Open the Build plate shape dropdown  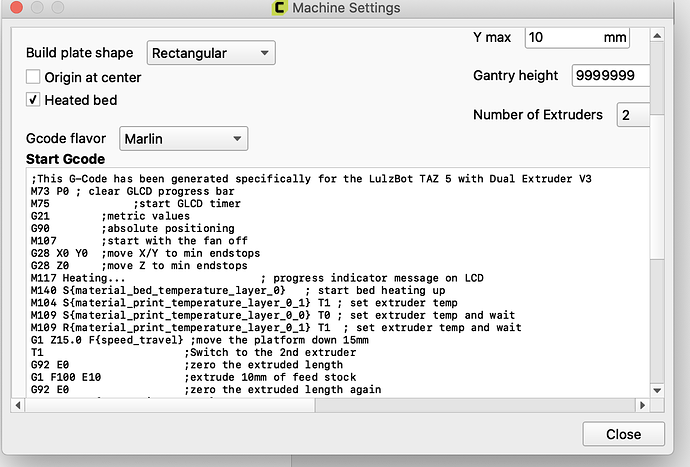pos(211,53)
